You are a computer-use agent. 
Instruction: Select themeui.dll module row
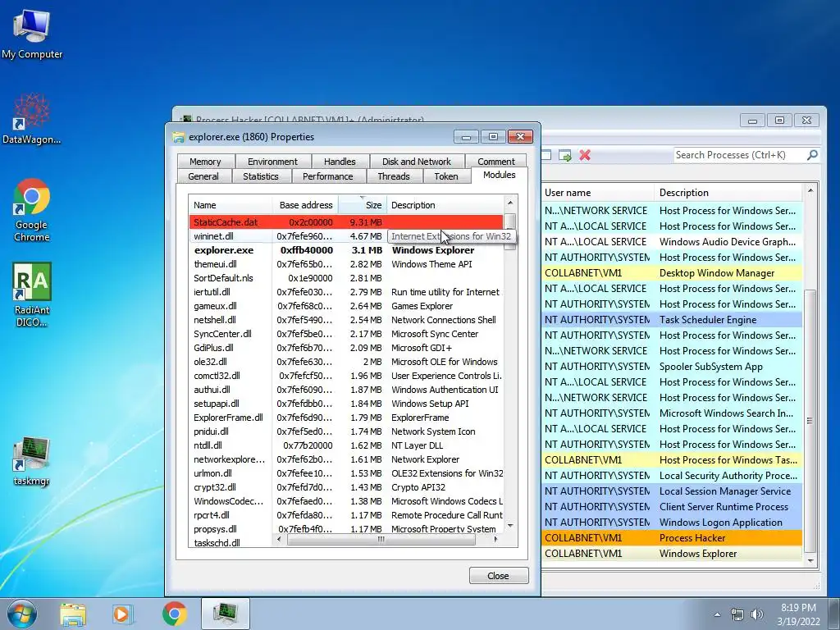(346, 264)
